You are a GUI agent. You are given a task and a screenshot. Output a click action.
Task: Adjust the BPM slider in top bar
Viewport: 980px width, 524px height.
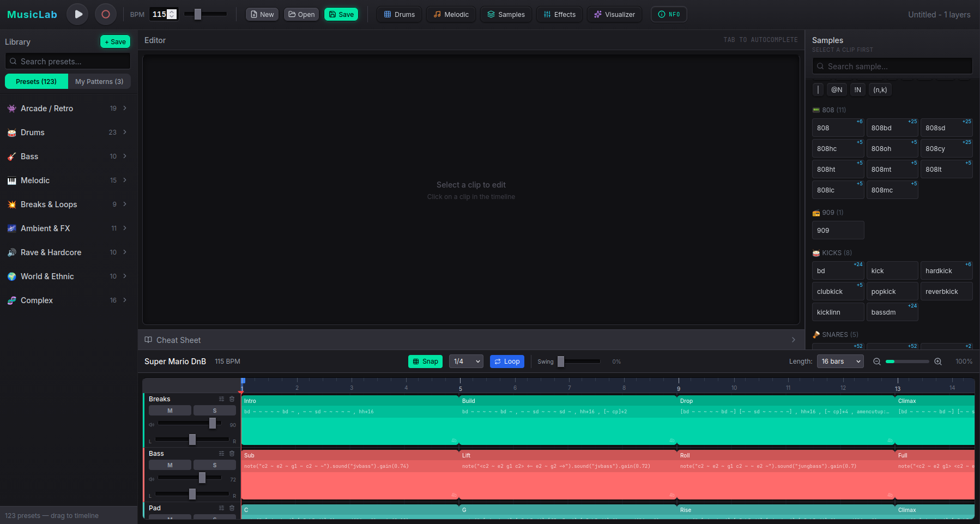pos(205,14)
